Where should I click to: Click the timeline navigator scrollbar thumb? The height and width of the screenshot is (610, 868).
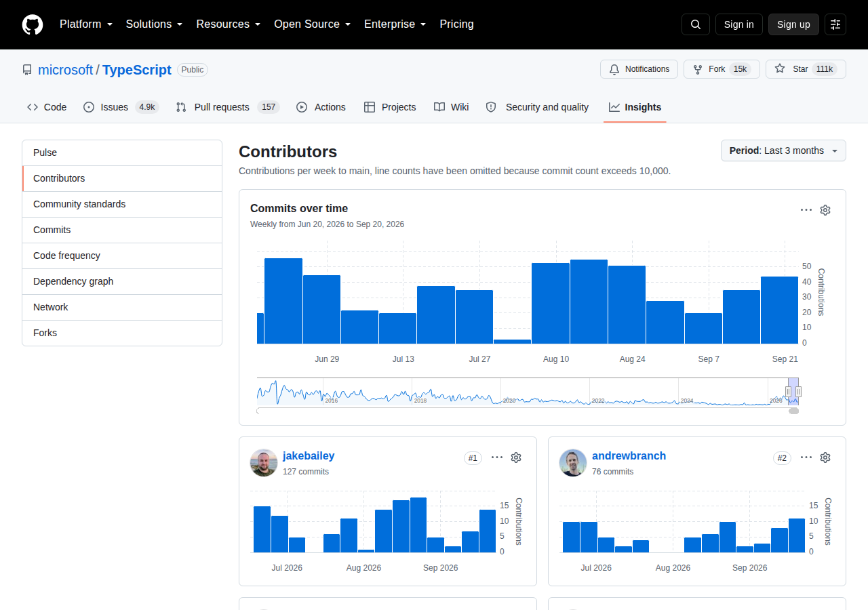pos(794,411)
